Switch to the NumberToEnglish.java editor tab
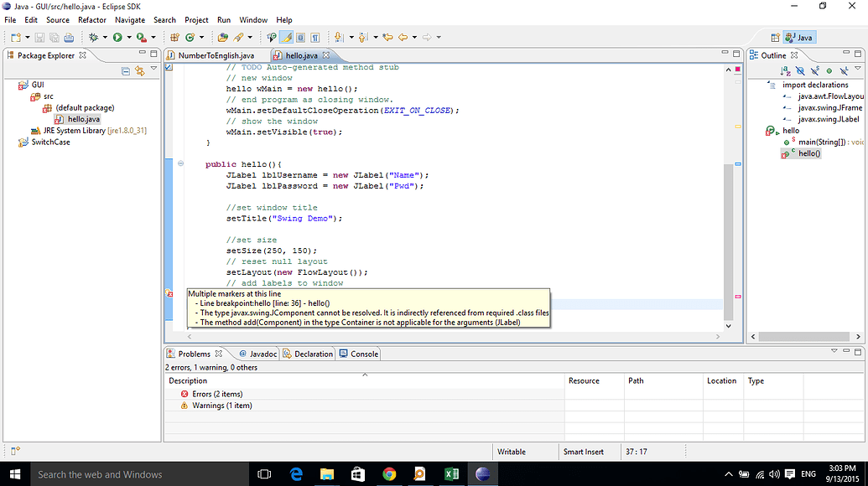The height and width of the screenshot is (486, 868). click(215, 55)
